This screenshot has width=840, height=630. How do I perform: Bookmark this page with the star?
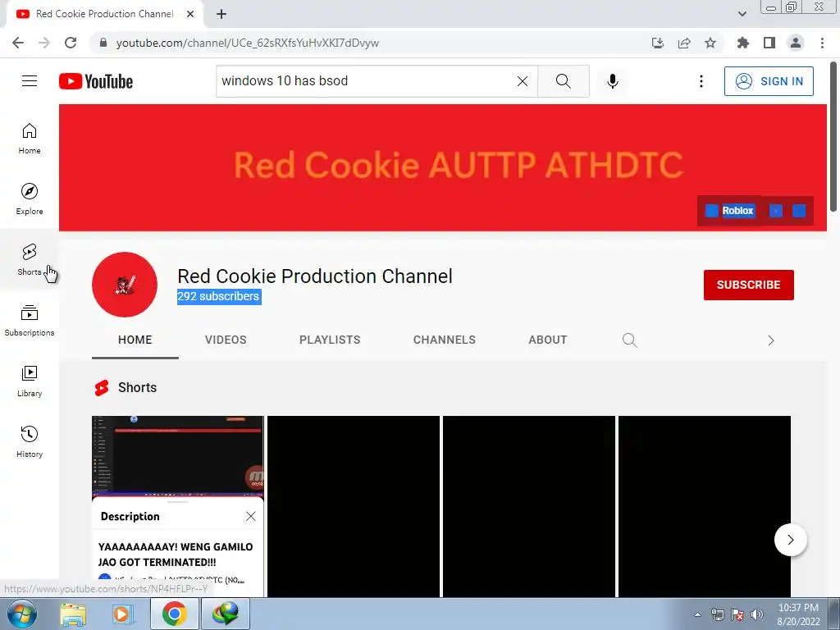click(710, 43)
